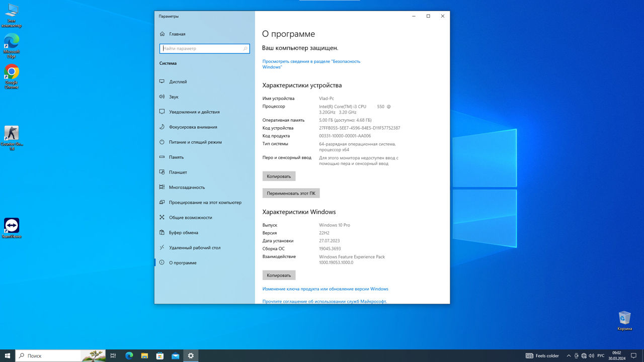
Task: Open the Майкрософт services agreement link
Action: (x=325, y=301)
